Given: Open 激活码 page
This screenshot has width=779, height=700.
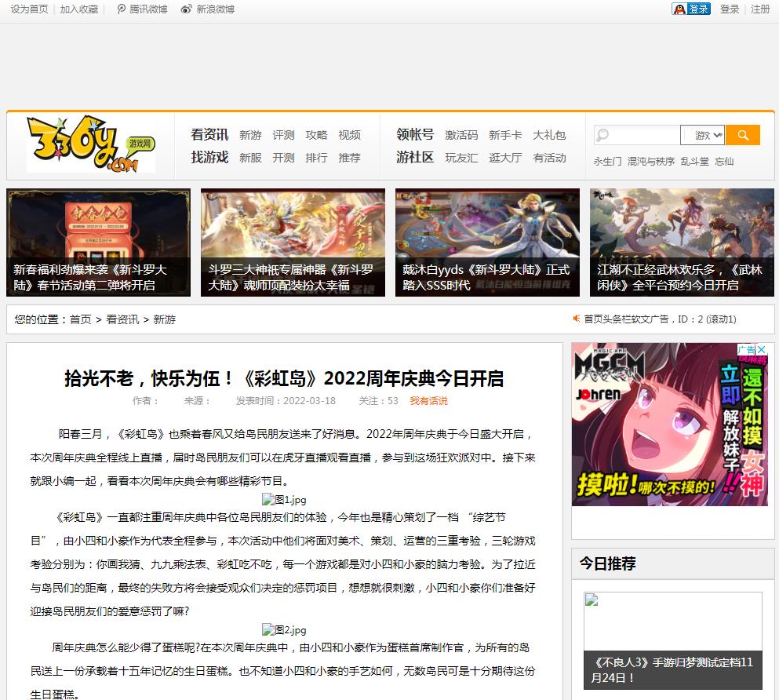Looking at the screenshot, I should [x=461, y=135].
